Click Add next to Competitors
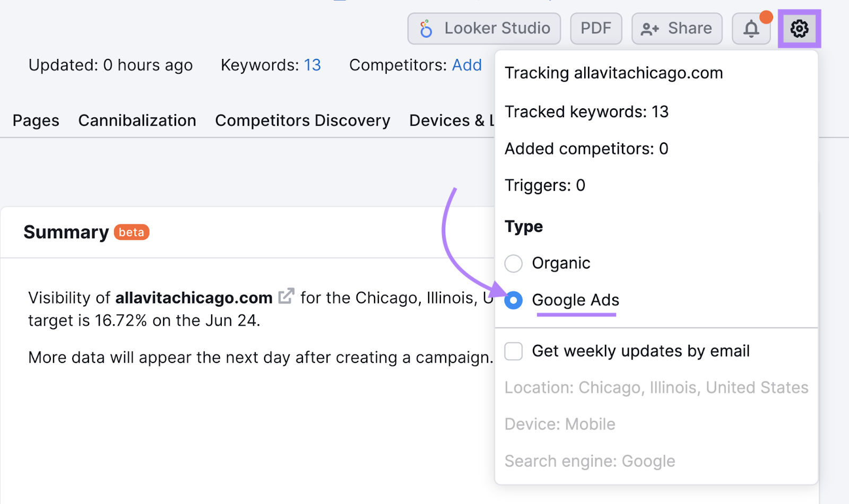This screenshot has height=504, width=849. (x=466, y=65)
